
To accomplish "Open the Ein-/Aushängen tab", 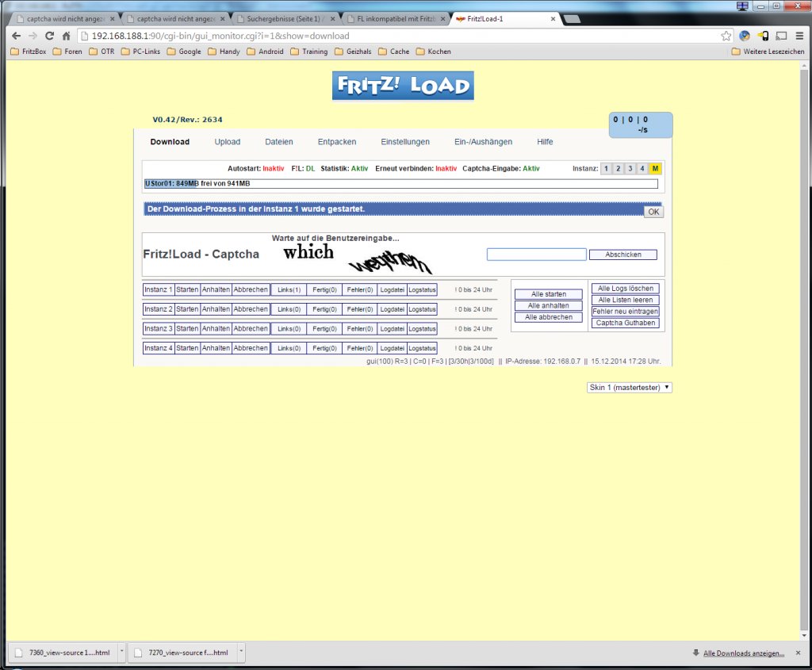I will click(483, 142).
